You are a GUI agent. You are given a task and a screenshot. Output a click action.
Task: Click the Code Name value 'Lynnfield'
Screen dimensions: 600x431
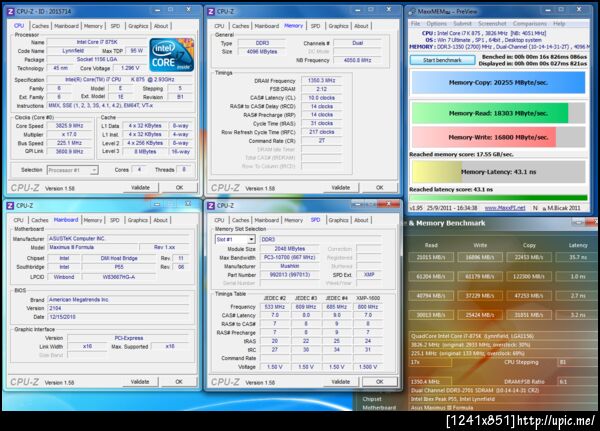tap(73, 51)
